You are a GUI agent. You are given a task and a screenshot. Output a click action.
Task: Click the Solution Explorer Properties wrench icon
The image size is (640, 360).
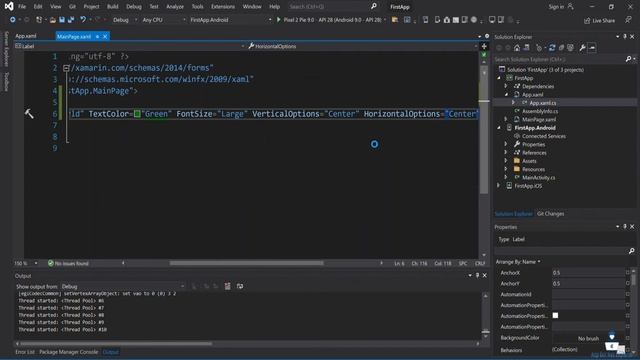pyautogui.click(x=582, y=48)
